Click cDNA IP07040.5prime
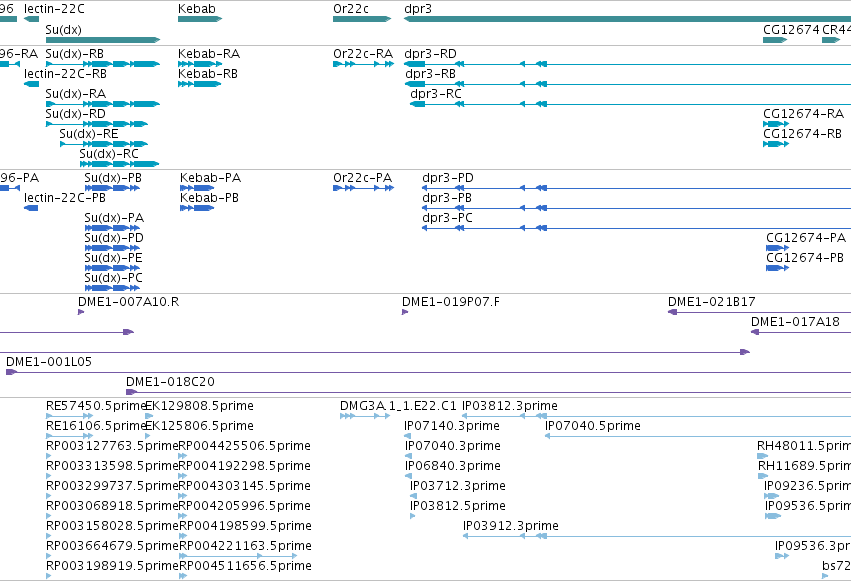This screenshot has height=581, width=851. click(698, 436)
